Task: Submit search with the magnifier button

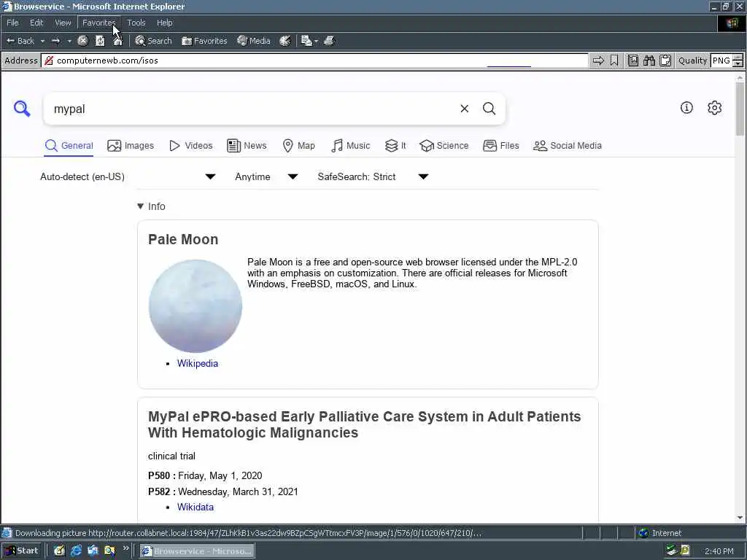Action: (489, 109)
